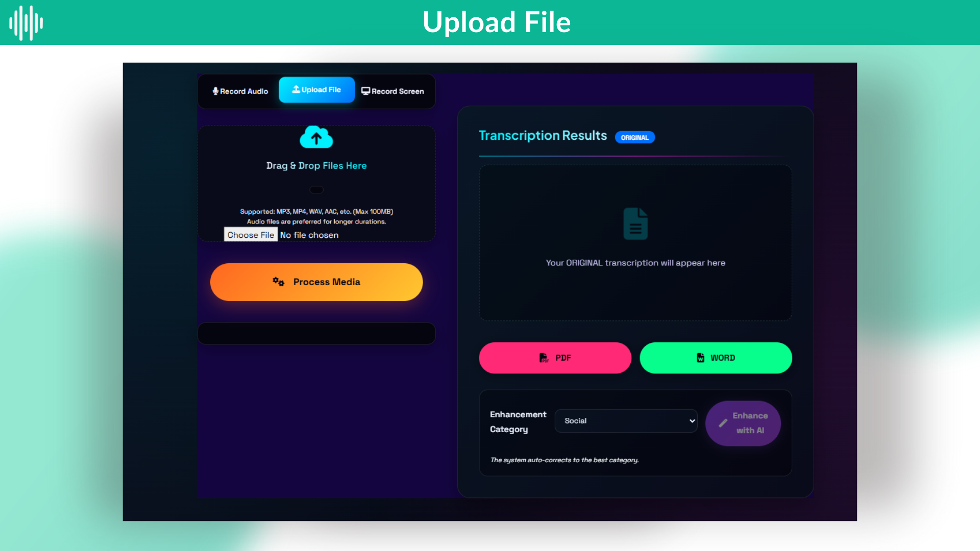Click the Enhance with AI button
This screenshot has width=980, height=551.
click(743, 423)
